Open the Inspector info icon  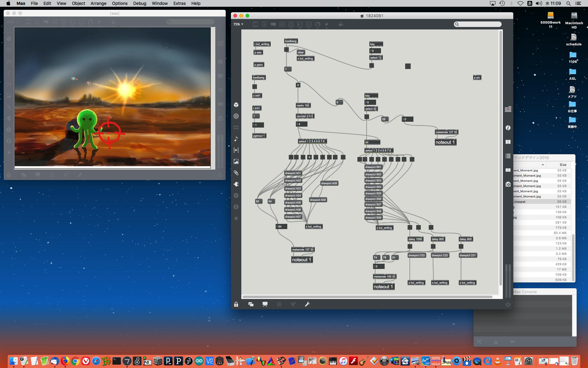(508, 128)
